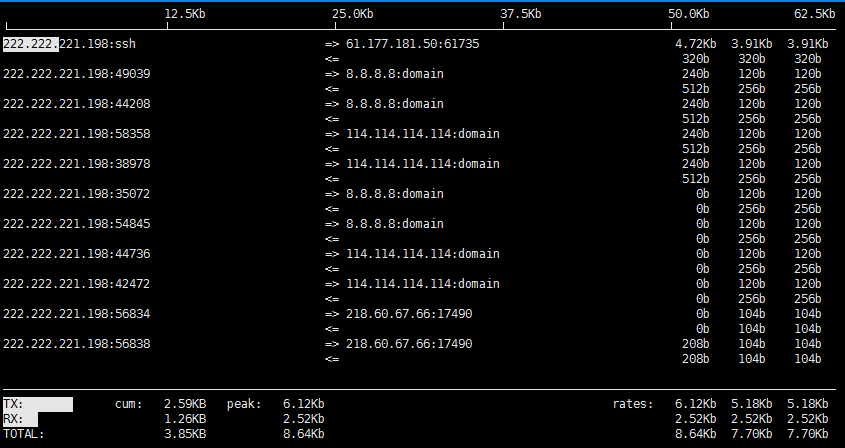Click source host with port 49039
Screen dimensions: 845x448
[76, 74]
